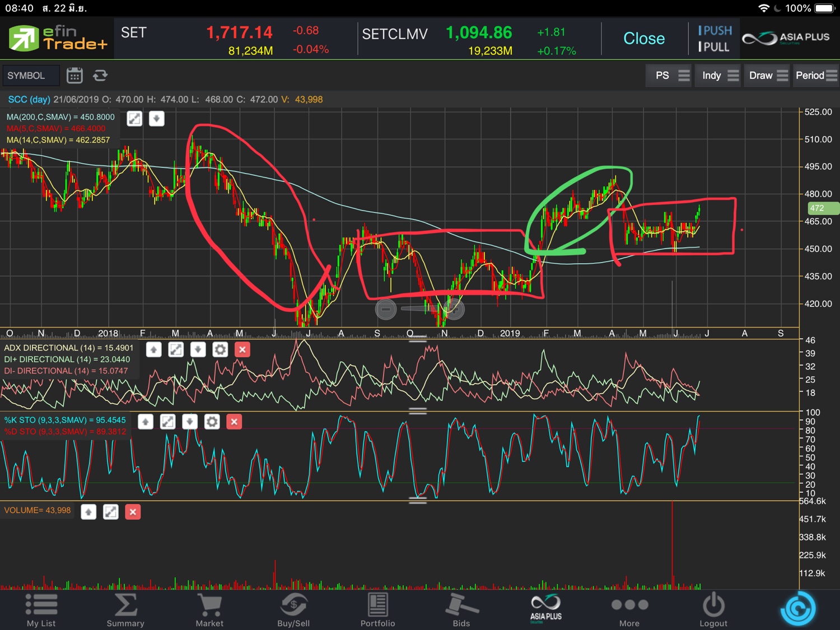Viewport: 840px width, 630px height.
Task: Tap the SYMBOL input field
Action: click(31, 76)
